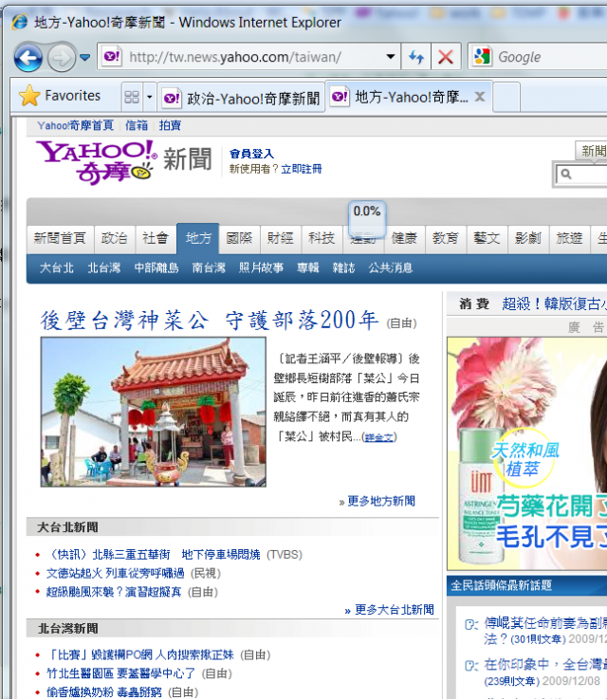Open the 信箱 mail link
This screenshot has width=607, height=700.
137,125
